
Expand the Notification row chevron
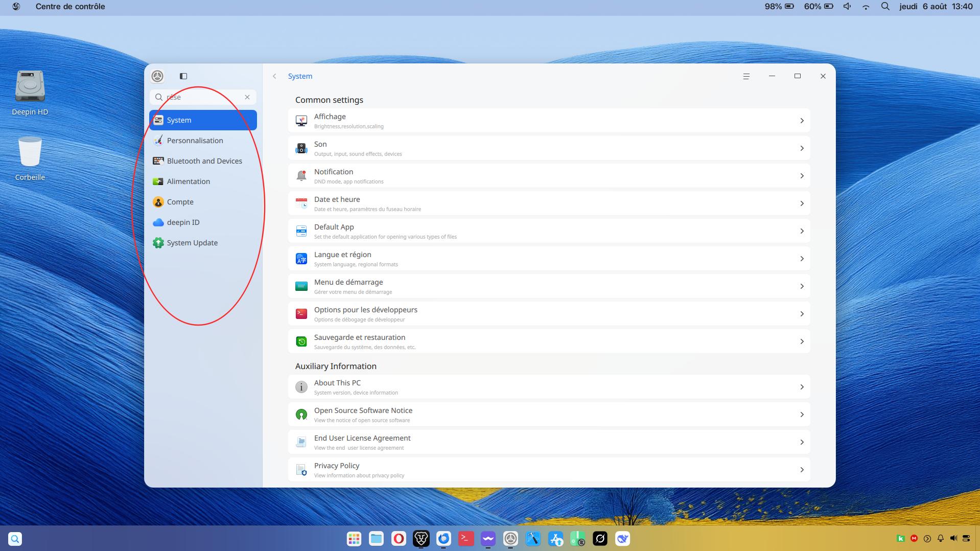coord(802,176)
